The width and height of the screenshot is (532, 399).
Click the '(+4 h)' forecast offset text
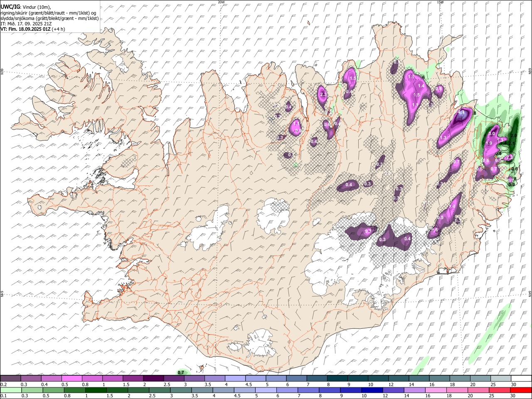click(59, 29)
